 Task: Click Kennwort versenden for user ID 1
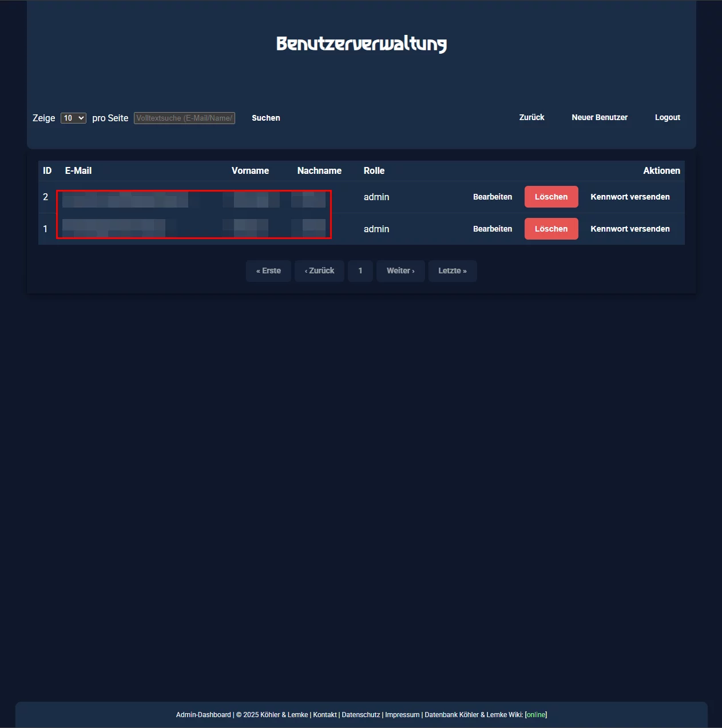630,229
